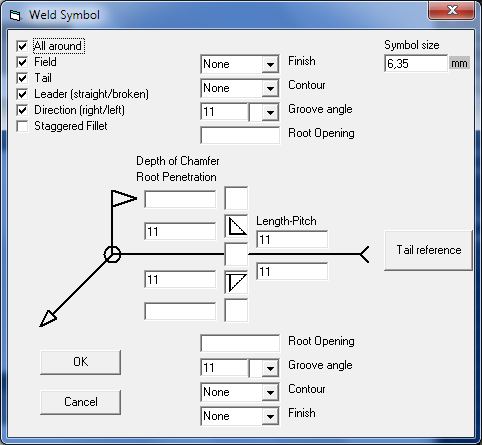Click the field weld flag symbol

pos(123,198)
